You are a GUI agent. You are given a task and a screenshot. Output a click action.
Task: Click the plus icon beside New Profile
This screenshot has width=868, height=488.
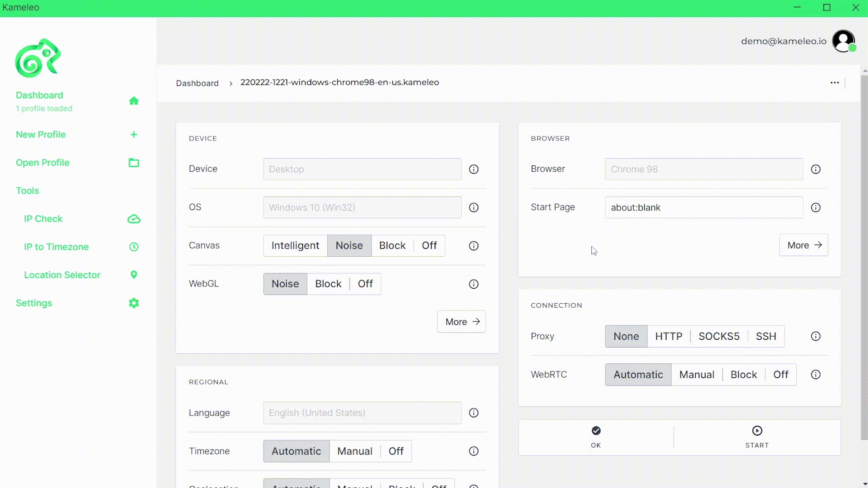(134, 134)
